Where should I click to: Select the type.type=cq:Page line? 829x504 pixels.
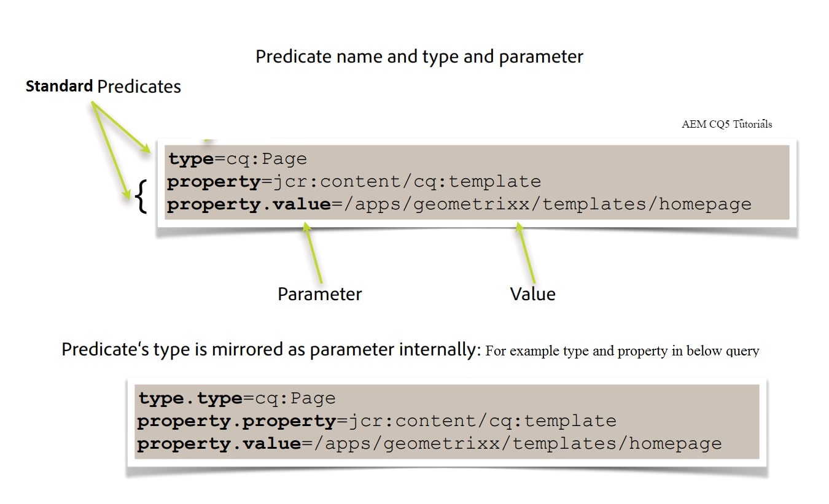point(237,398)
